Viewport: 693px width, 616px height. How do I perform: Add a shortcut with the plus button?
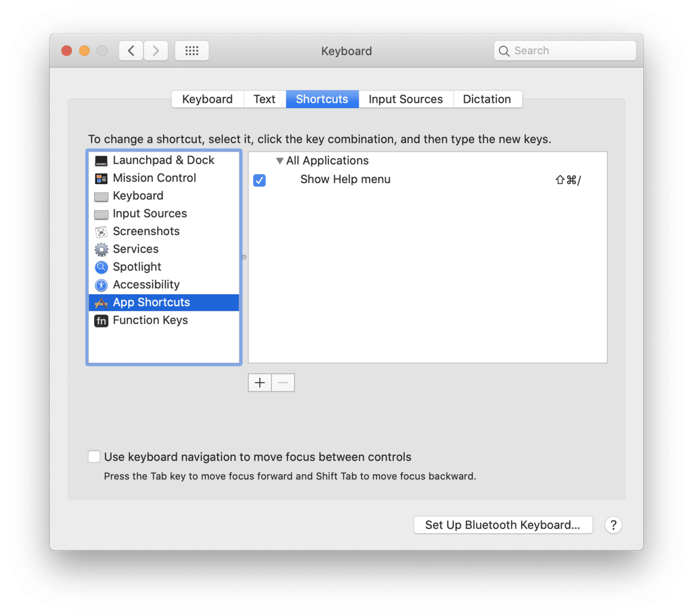(259, 383)
